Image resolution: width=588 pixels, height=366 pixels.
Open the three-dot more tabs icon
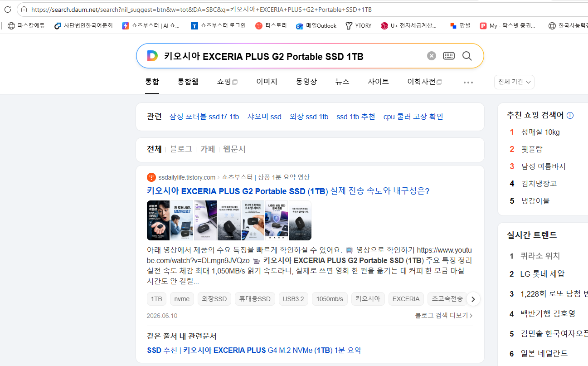(468, 83)
